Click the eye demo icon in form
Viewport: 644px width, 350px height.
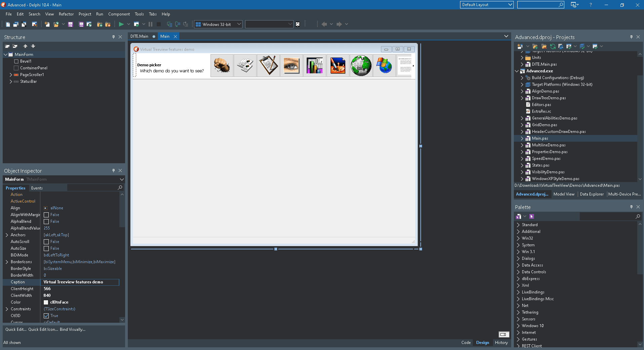(x=292, y=66)
